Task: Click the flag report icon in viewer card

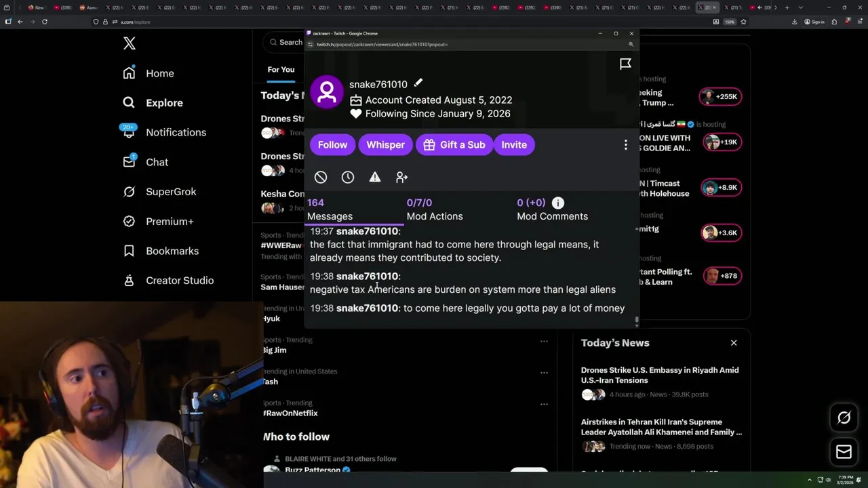Action: click(625, 64)
